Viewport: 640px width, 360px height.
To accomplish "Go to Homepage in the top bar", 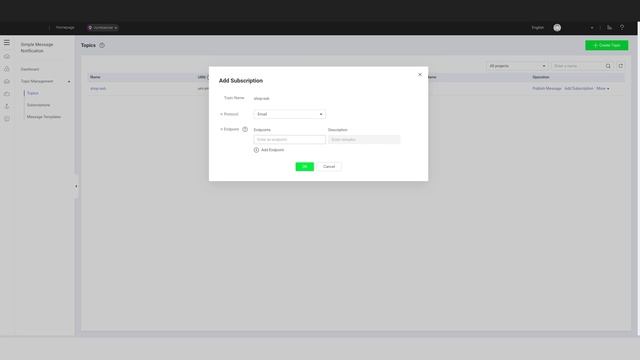I will [x=65, y=28].
